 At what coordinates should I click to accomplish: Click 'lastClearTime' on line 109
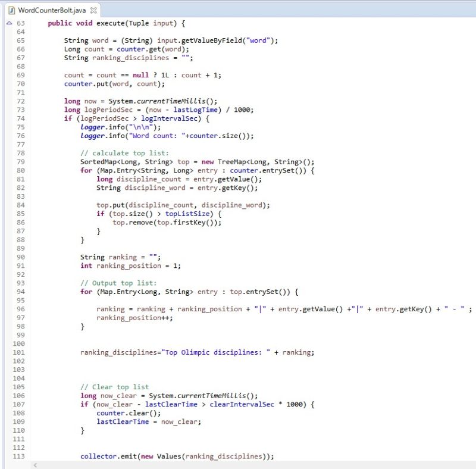(123, 421)
